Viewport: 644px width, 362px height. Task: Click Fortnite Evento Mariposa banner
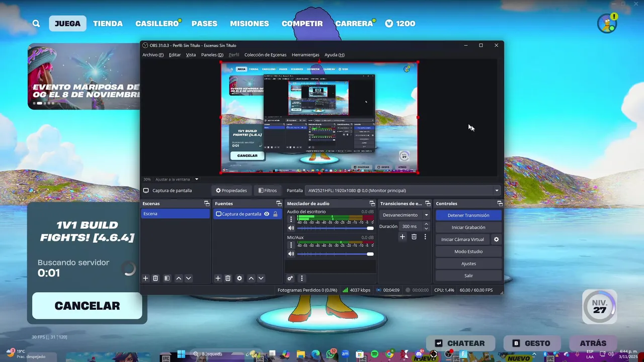coord(84,76)
